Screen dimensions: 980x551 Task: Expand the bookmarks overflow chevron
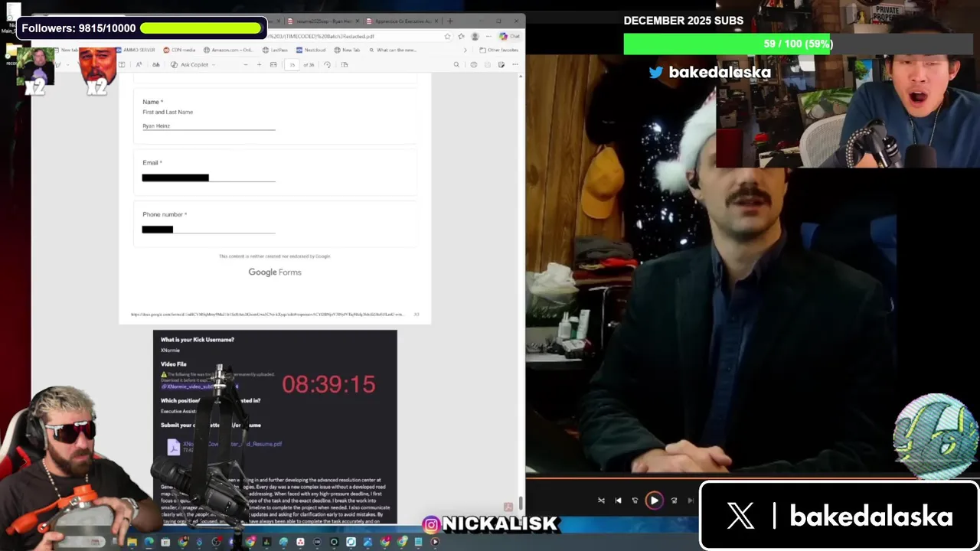click(465, 50)
